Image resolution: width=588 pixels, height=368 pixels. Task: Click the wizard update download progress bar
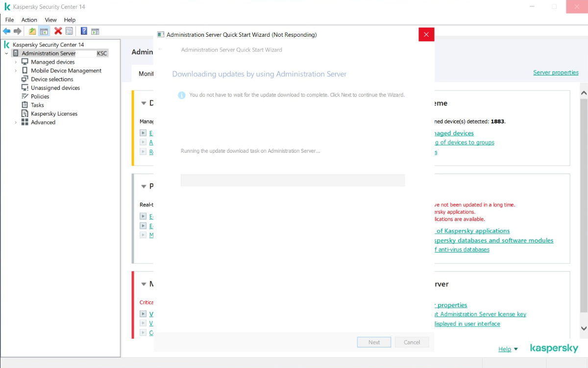pos(293,180)
